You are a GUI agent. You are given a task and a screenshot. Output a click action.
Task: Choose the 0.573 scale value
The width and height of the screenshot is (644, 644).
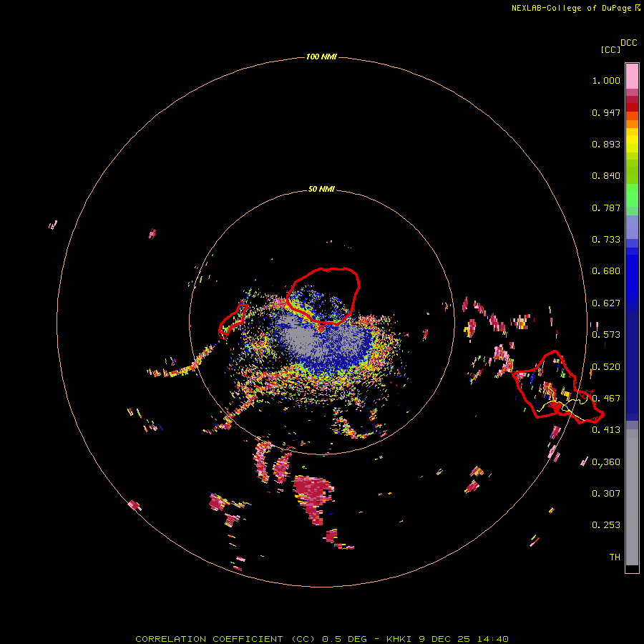pos(606,335)
